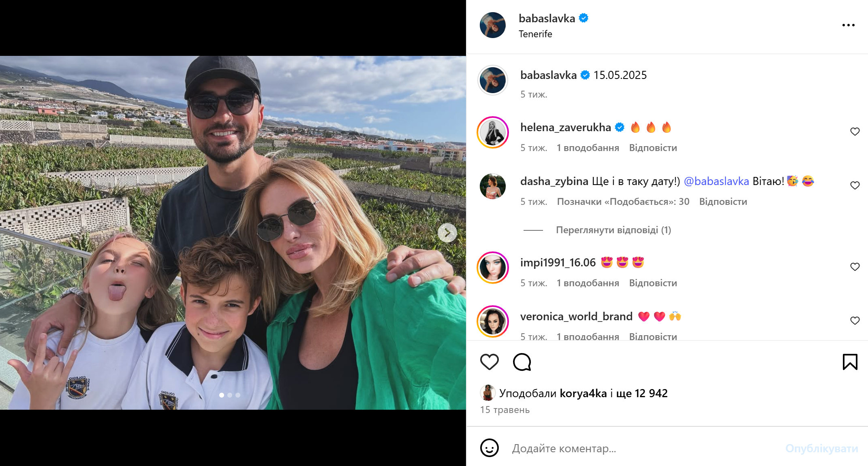Open the emoji picker smiley icon
The image size is (868, 466).
(x=489, y=448)
